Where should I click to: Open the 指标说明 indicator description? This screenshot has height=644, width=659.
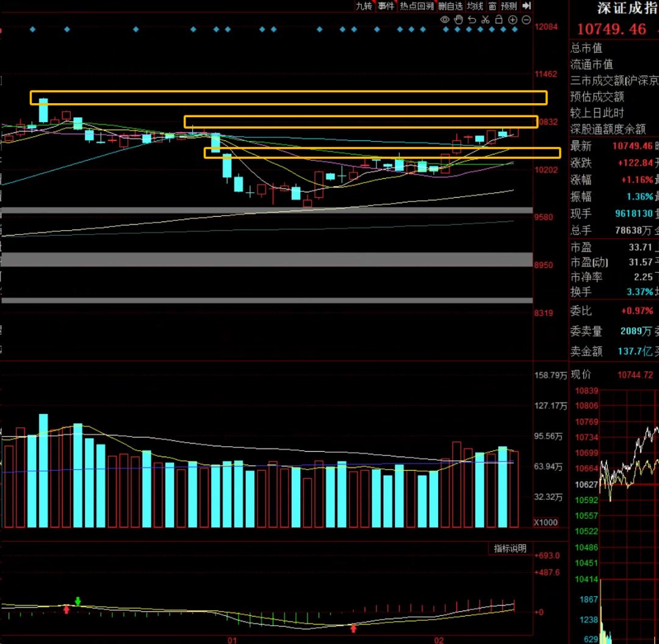pos(510,549)
